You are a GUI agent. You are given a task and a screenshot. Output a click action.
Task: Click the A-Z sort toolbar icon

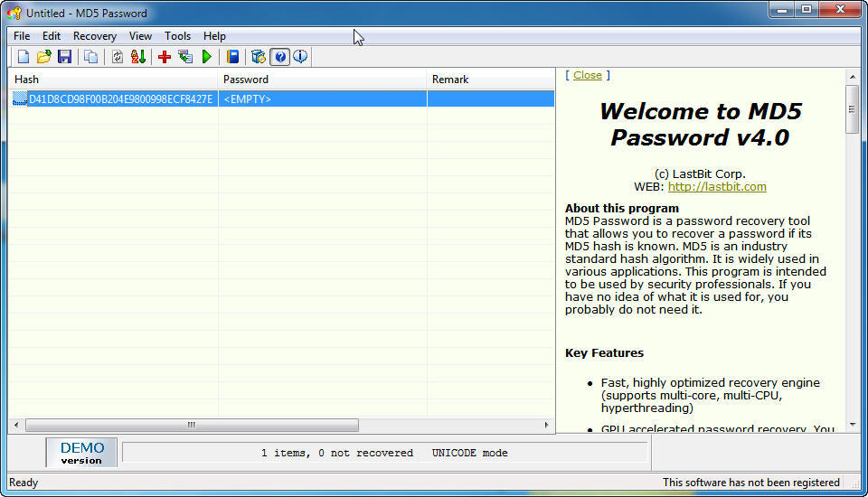(x=137, y=56)
